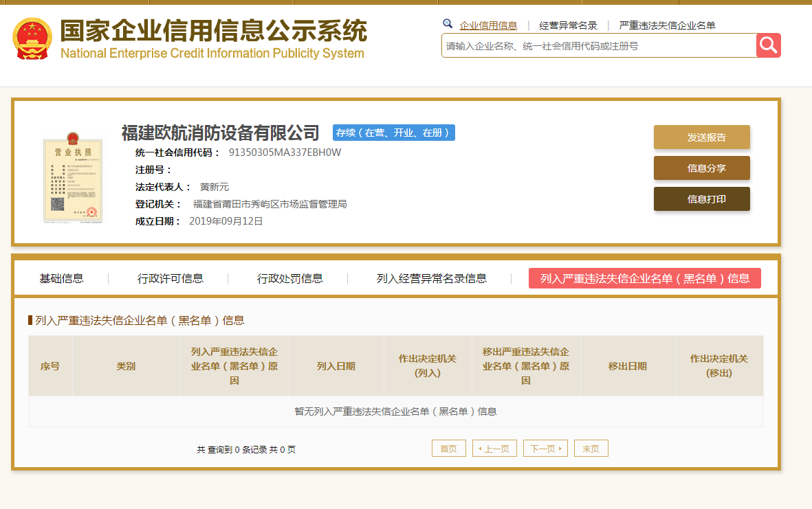Click the 国家企业信用信息公示系统 site title

click(213, 30)
